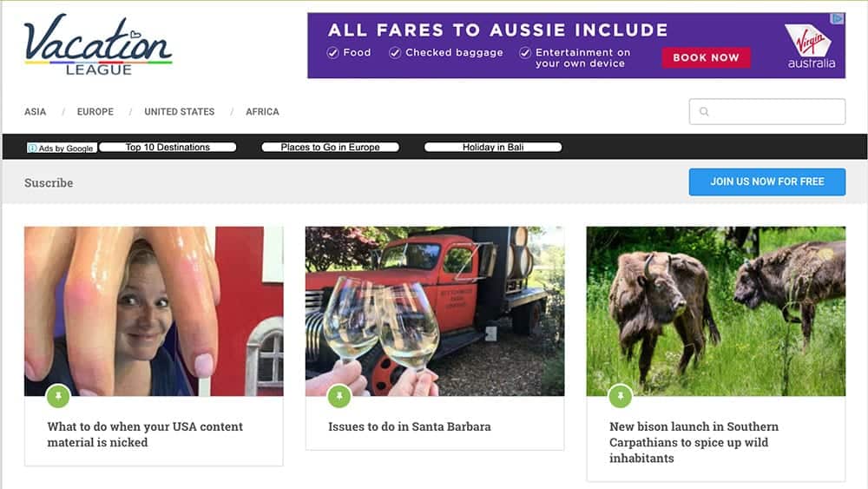Open the Asia menu item

pyautogui.click(x=35, y=112)
